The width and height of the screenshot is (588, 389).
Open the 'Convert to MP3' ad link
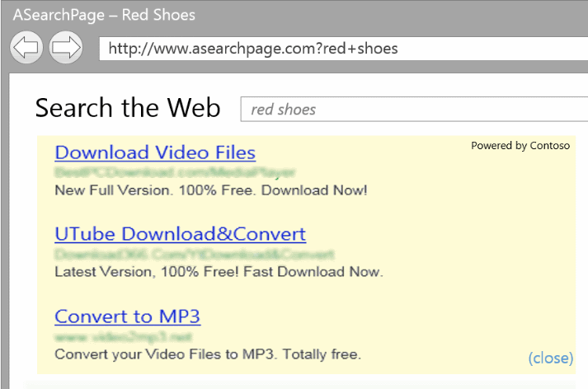(128, 316)
